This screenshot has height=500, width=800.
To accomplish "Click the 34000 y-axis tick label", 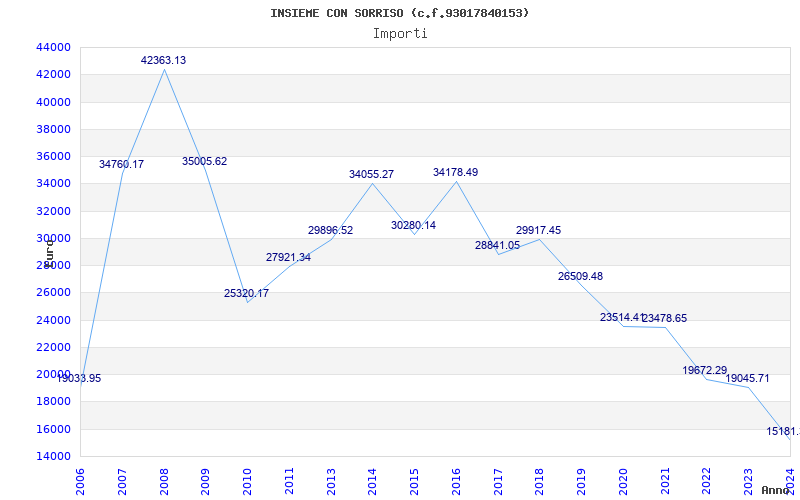I will point(53,183).
